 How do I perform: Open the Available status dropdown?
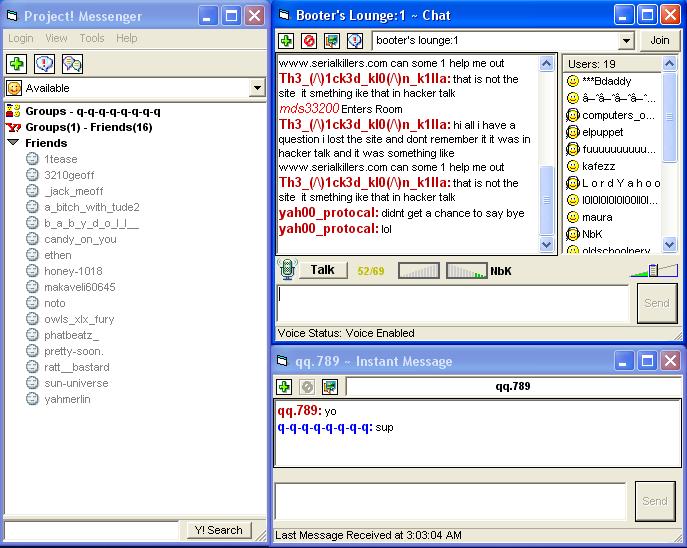(257, 88)
